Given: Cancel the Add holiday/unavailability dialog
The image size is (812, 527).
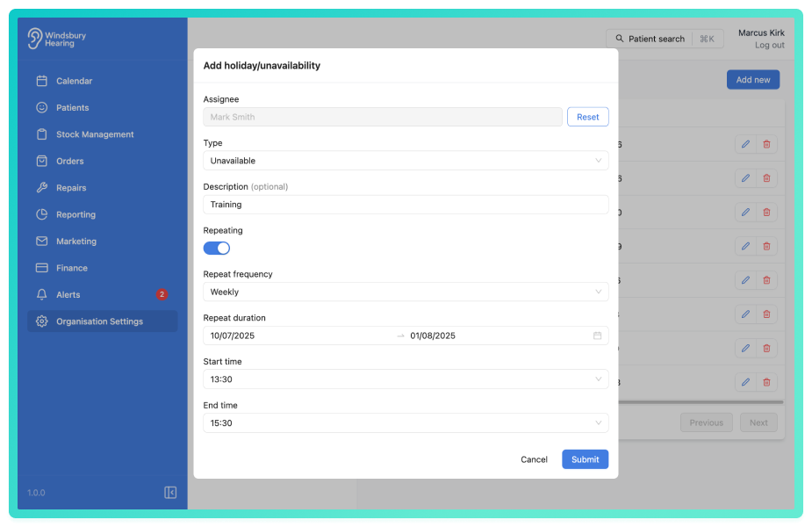Looking at the screenshot, I should tap(534, 459).
